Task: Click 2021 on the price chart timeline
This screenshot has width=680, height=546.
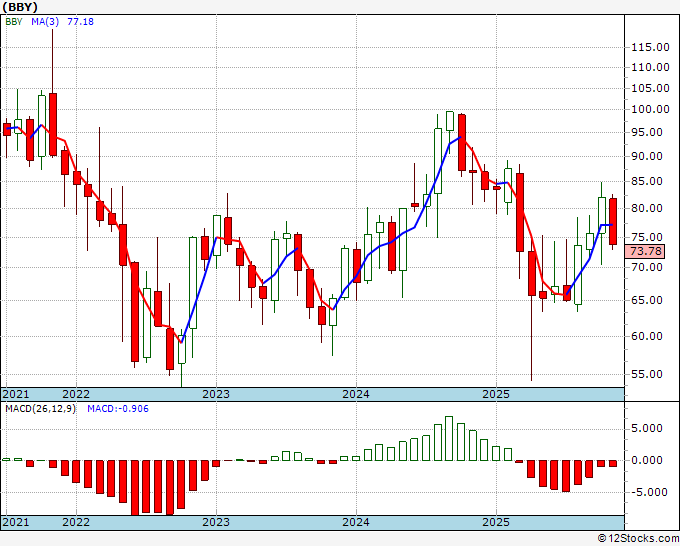Action: [x=16, y=394]
